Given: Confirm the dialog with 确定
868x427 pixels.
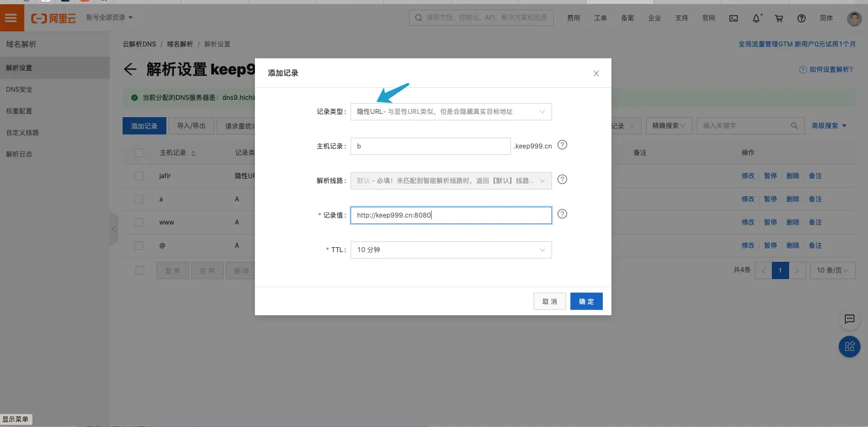Looking at the screenshot, I should 587,301.
